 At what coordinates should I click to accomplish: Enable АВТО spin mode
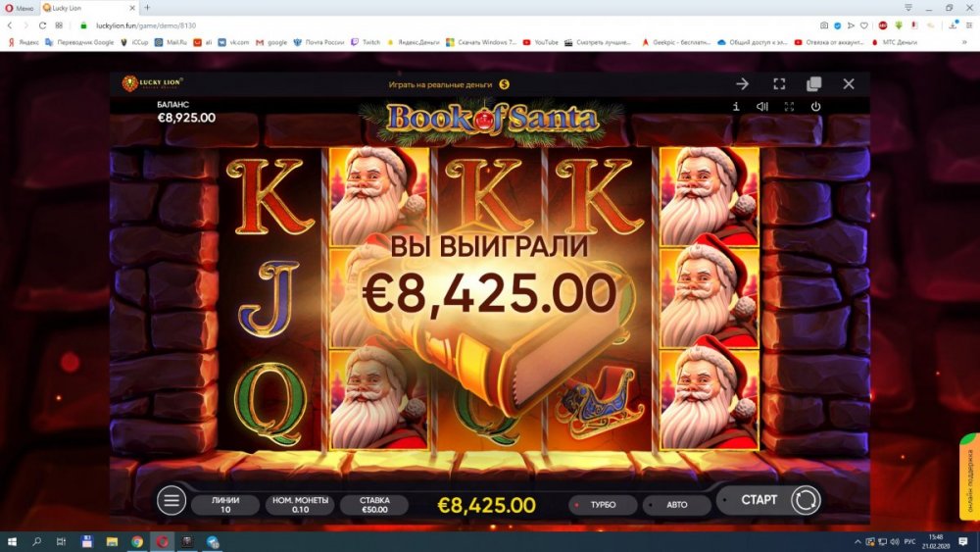pos(676,505)
